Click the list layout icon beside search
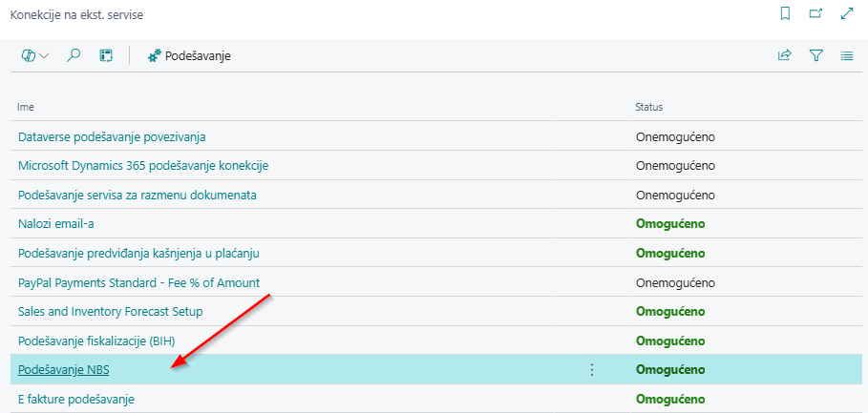 106,56
